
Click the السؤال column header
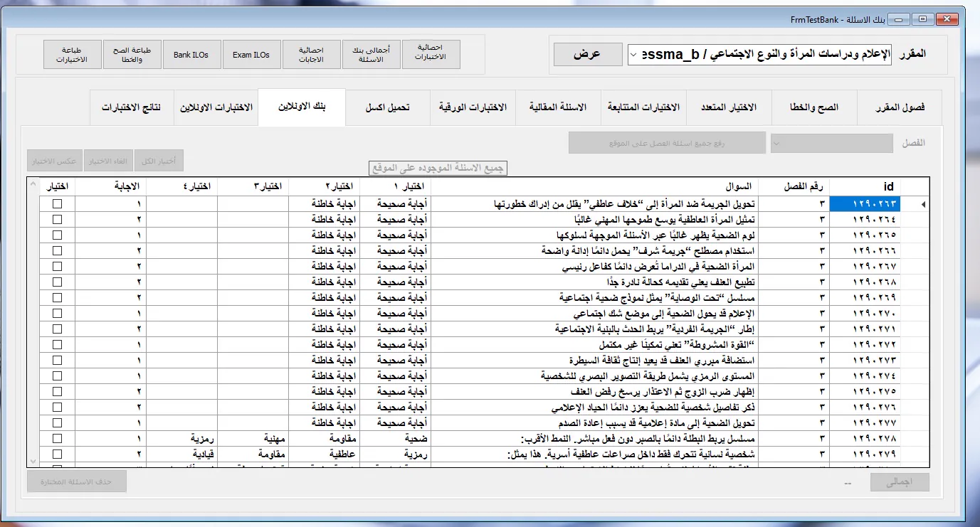coord(595,186)
